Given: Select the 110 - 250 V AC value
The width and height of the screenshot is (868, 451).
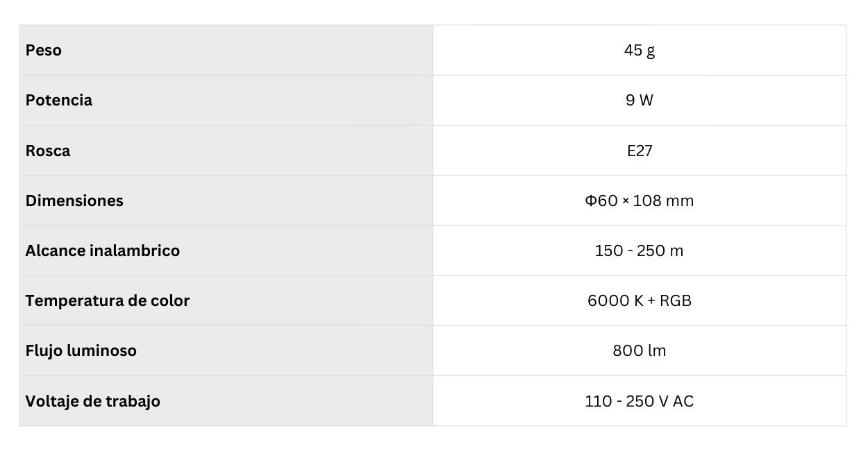Looking at the screenshot, I should [639, 401].
